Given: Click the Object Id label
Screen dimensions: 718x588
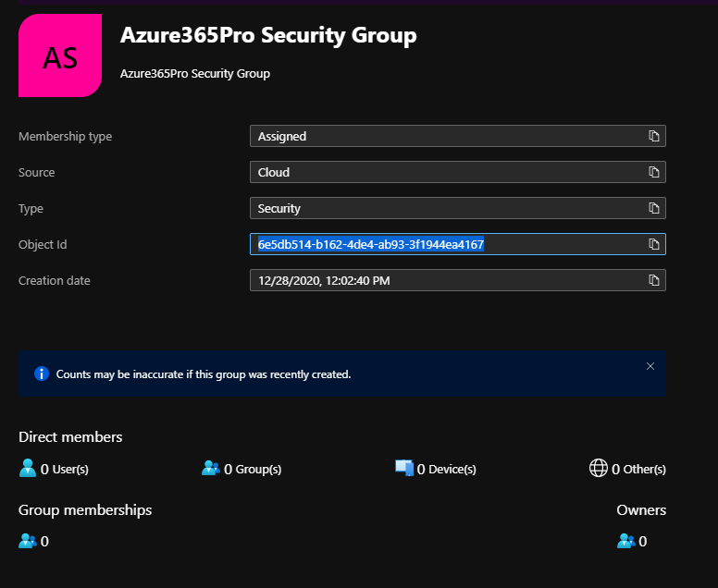Looking at the screenshot, I should click(x=43, y=245).
